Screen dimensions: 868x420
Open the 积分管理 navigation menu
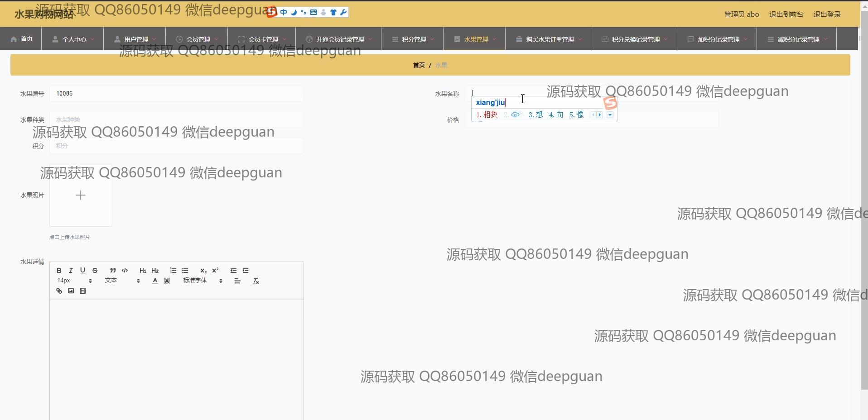coord(413,39)
